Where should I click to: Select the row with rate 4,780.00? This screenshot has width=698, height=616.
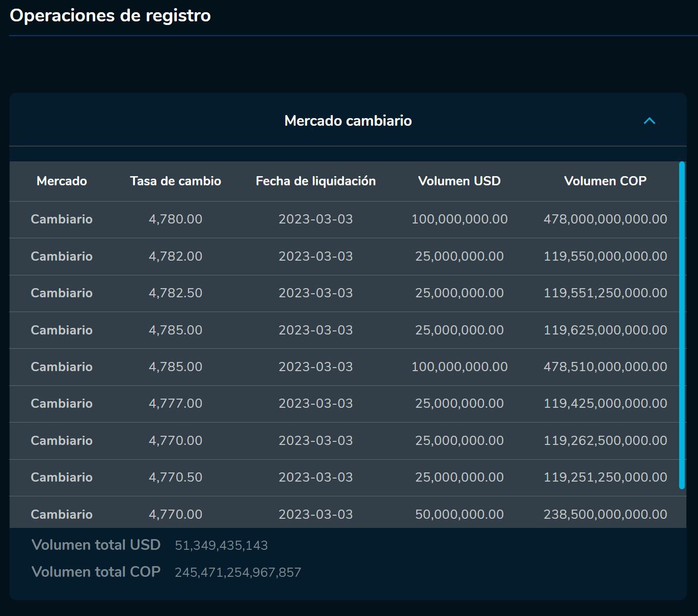[x=346, y=219]
